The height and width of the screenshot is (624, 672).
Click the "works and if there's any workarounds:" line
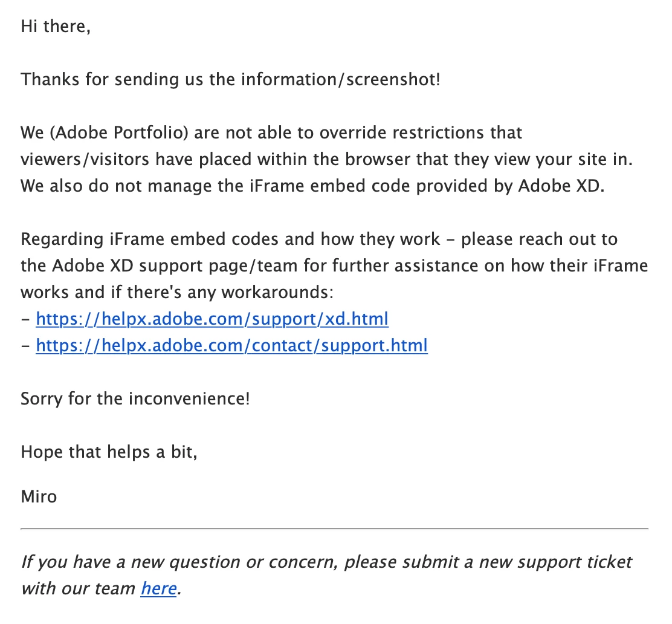pyautogui.click(x=176, y=292)
